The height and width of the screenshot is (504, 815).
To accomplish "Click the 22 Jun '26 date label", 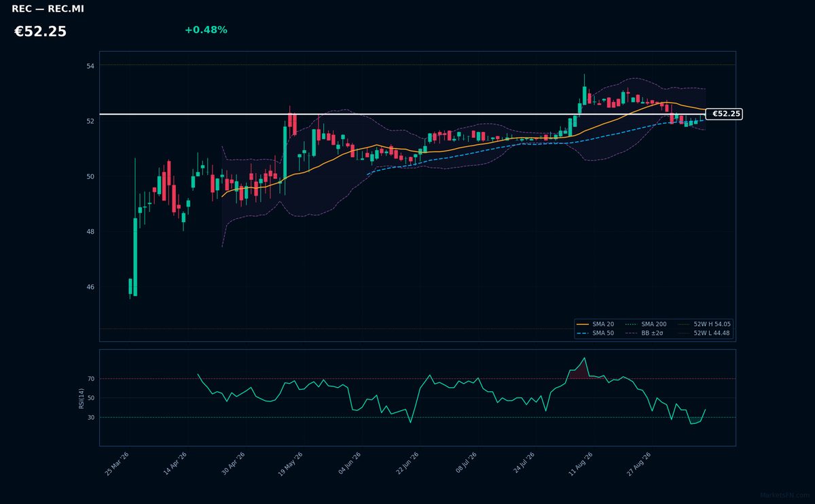I will [x=407, y=464].
